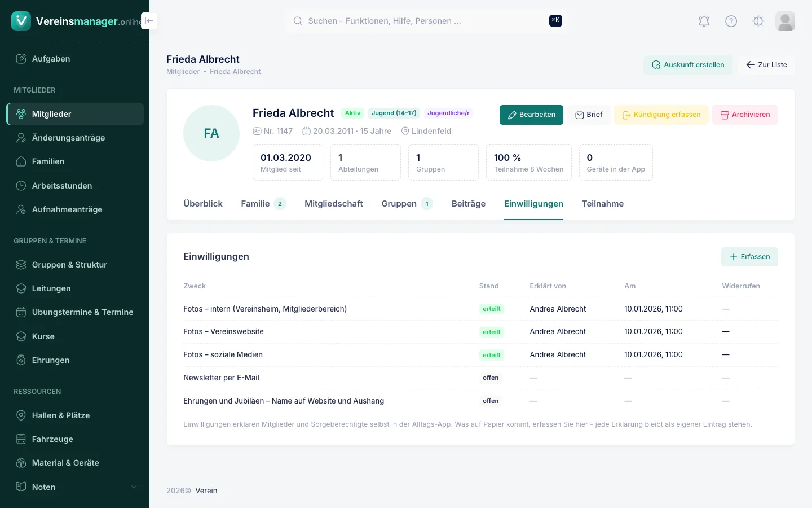Switch to the Mitgliedschaft tab
812x508 pixels.
point(334,204)
